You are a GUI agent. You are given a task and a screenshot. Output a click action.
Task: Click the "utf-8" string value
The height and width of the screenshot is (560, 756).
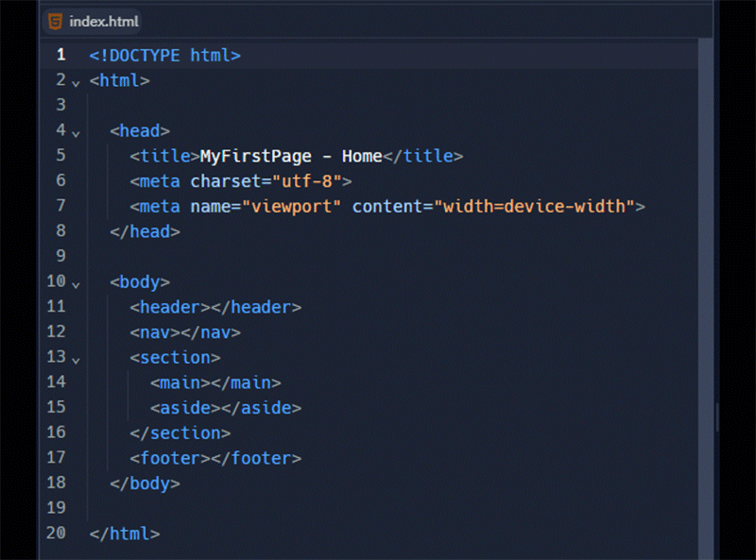click(x=306, y=181)
